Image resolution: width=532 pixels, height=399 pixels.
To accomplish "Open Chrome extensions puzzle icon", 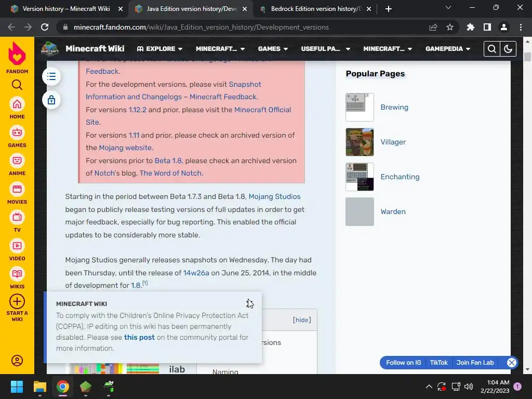I will [x=471, y=27].
